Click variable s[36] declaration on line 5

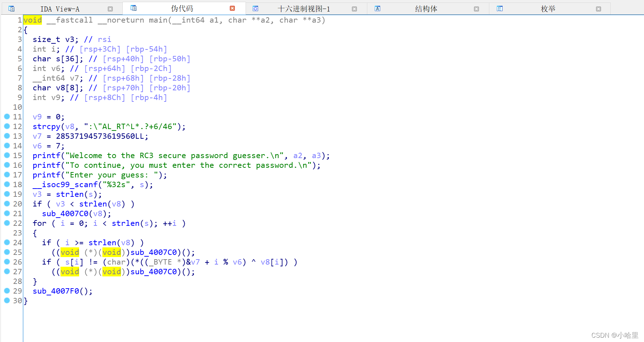coord(58,59)
